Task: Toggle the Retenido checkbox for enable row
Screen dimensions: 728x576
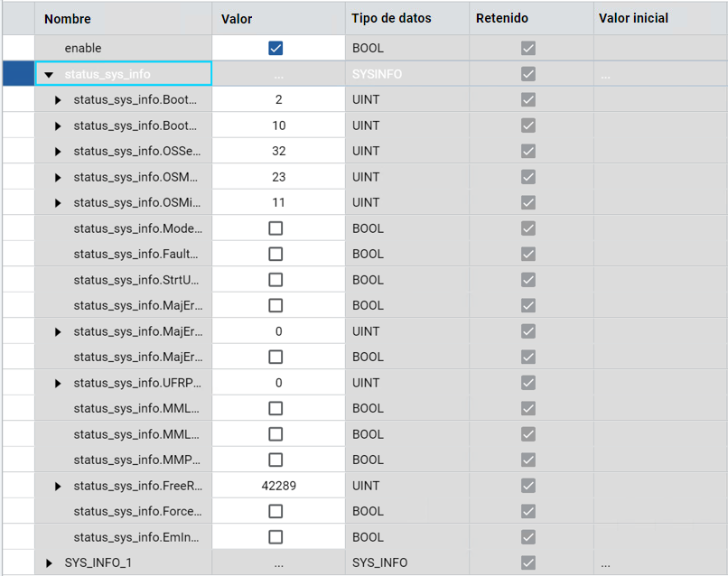Action: [x=528, y=48]
